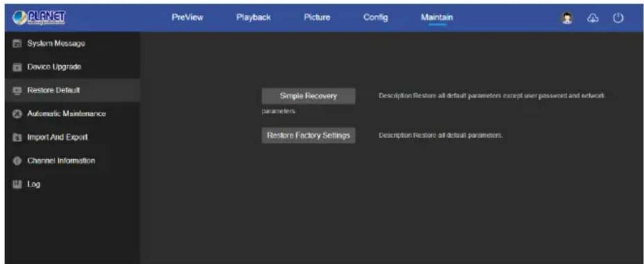Click the cloud download icon
The image size is (644, 264).
pos(593,18)
